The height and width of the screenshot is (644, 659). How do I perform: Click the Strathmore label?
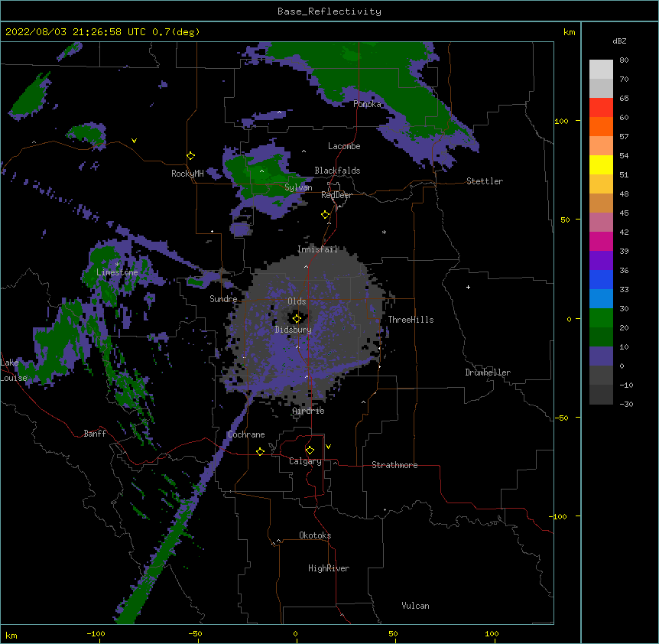[394, 465]
